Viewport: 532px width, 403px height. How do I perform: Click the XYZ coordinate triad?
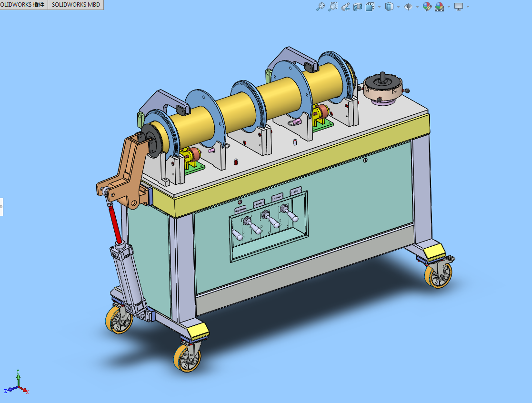point(17,383)
